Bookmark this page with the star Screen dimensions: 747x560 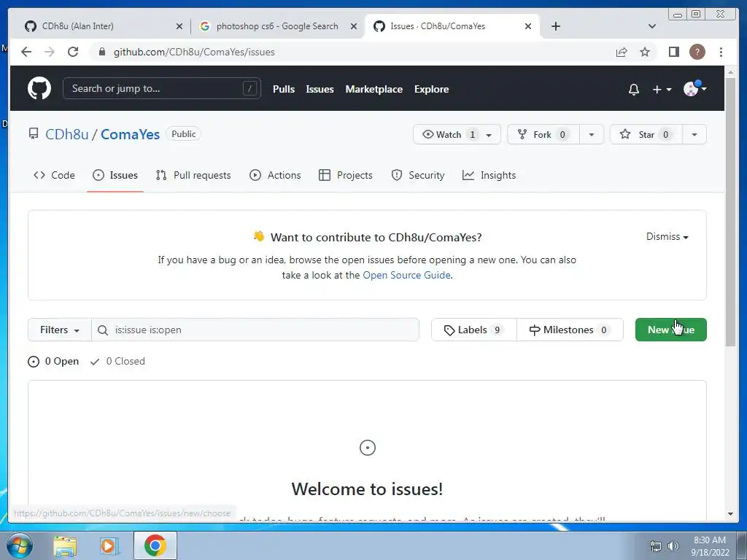tap(645, 52)
